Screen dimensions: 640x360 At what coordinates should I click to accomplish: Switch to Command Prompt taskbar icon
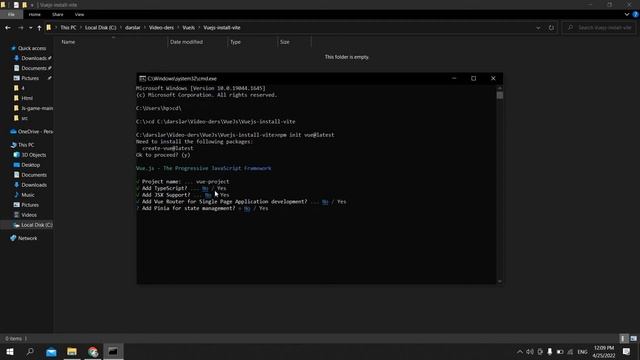[x=113, y=351]
